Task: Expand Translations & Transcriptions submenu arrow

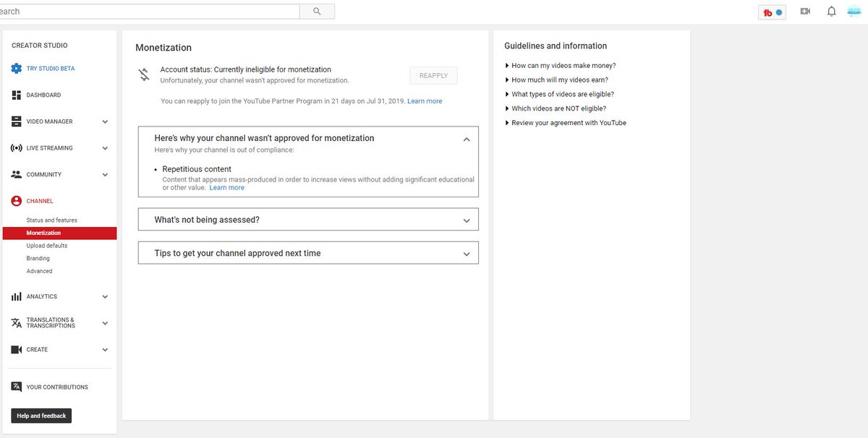Action: click(105, 323)
